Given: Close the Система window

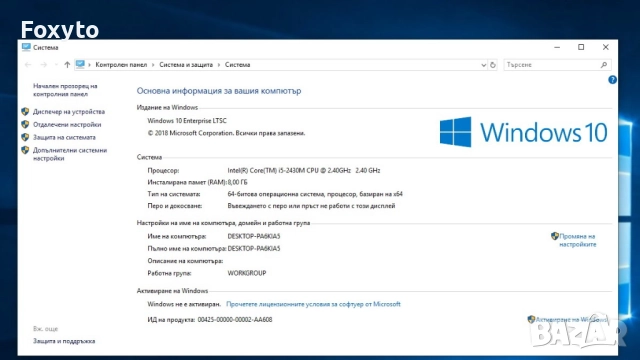Looking at the screenshot, I should pos(606,47).
